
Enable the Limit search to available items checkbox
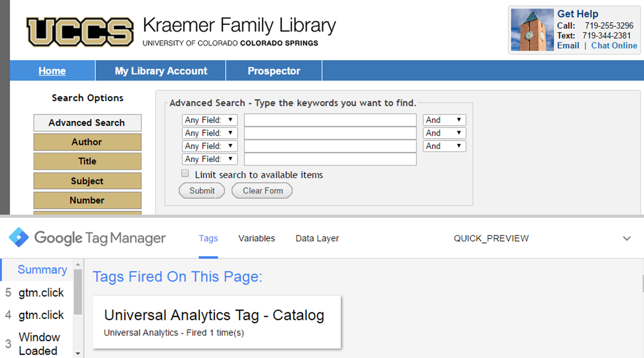(x=185, y=173)
